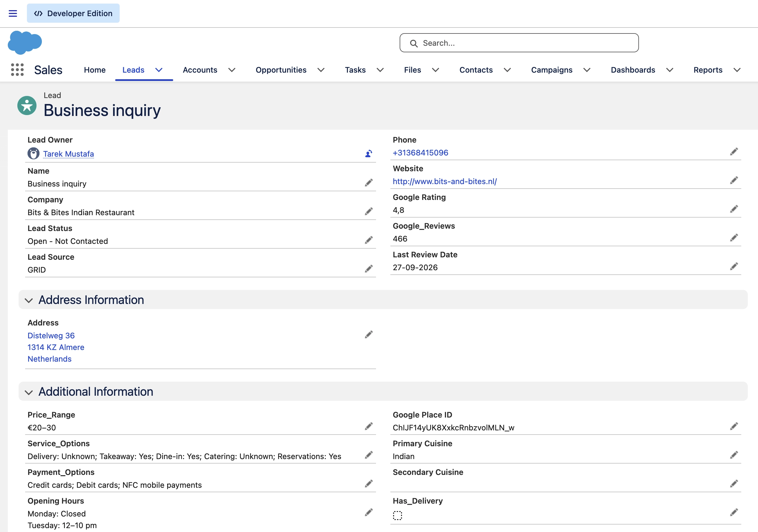Click Tarek Mustafa avatar icon
758x532 pixels.
33,154
